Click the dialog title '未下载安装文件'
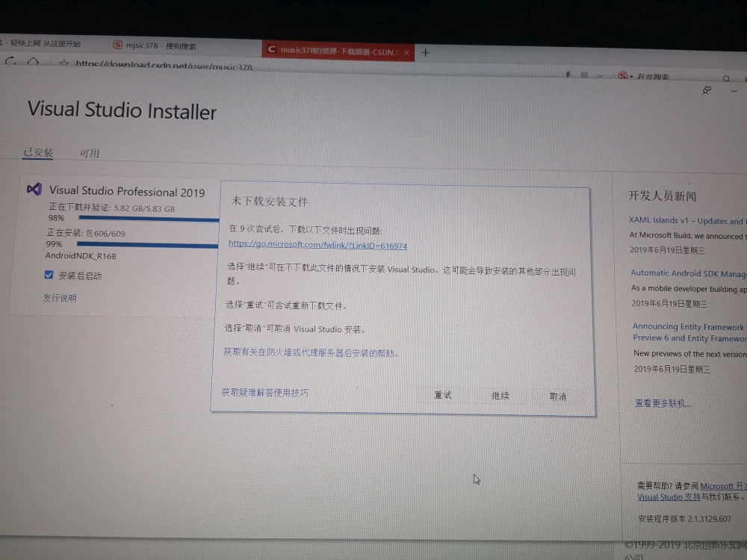 click(270, 202)
